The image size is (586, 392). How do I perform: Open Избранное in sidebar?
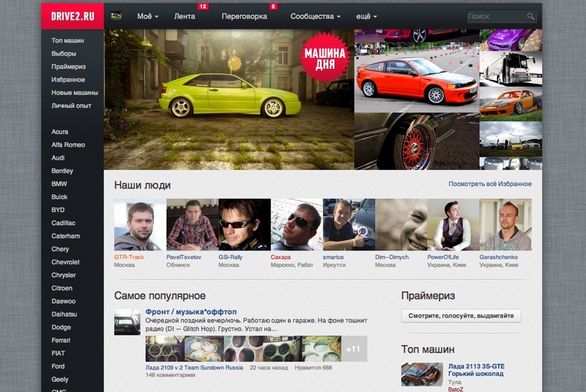pyautogui.click(x=68, y=79)
